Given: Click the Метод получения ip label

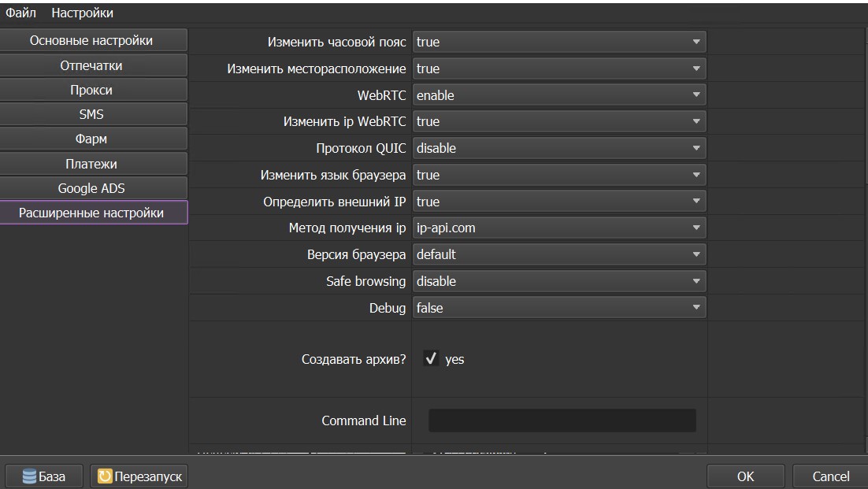Looking at the screenshot, I should coord(347,228).
